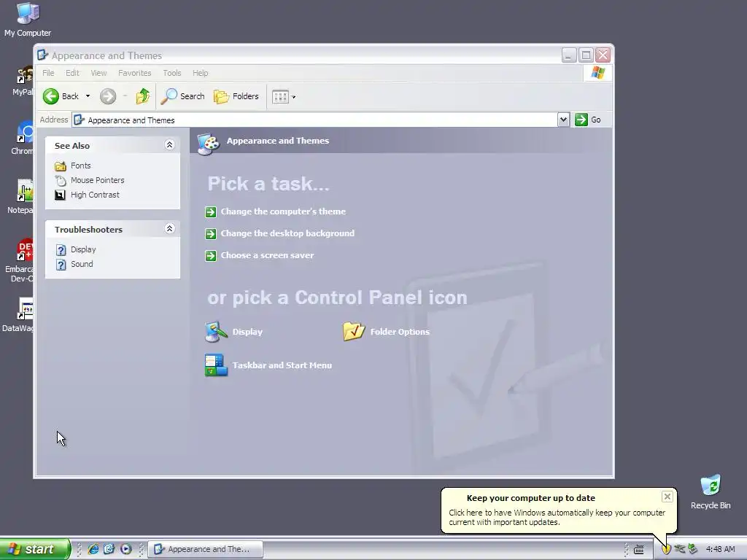Launch Sound troubleshooter help icon
Image resolution: width=747 pixels, height=560 pixels.
[x=61, y=265]
